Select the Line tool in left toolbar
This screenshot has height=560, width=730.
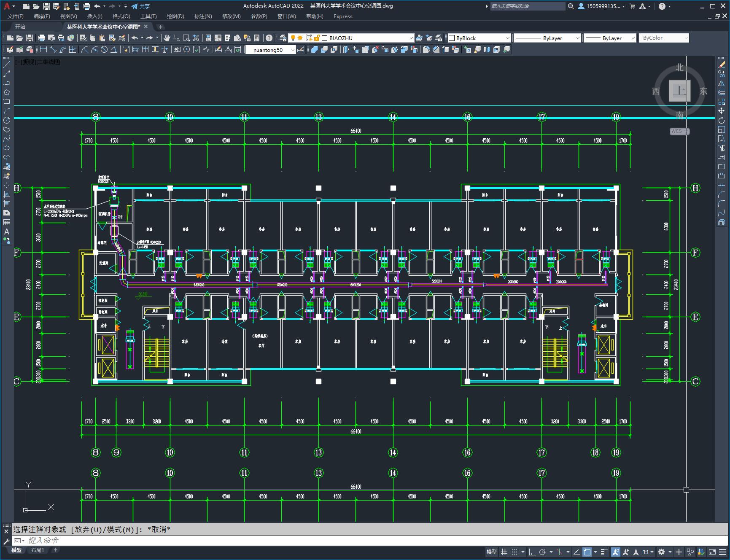pos(7,65)
